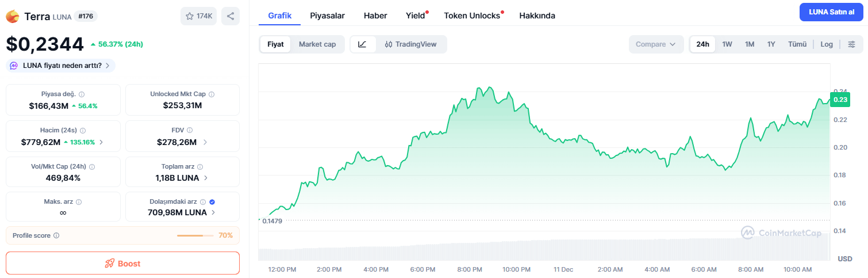Open chart settings sliders icon

click(851, 44)
